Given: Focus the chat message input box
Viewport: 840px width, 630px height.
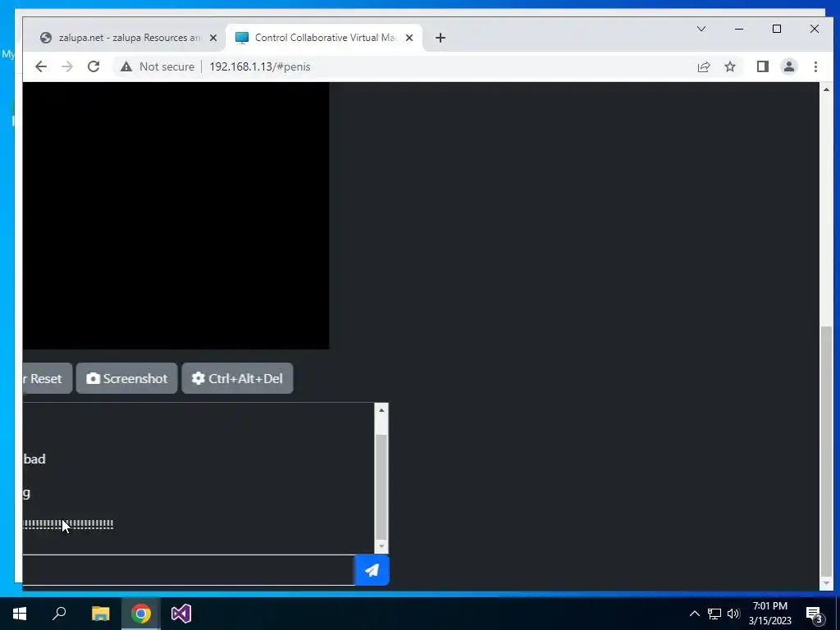Looking at the screenshot, I should point(189,570).
